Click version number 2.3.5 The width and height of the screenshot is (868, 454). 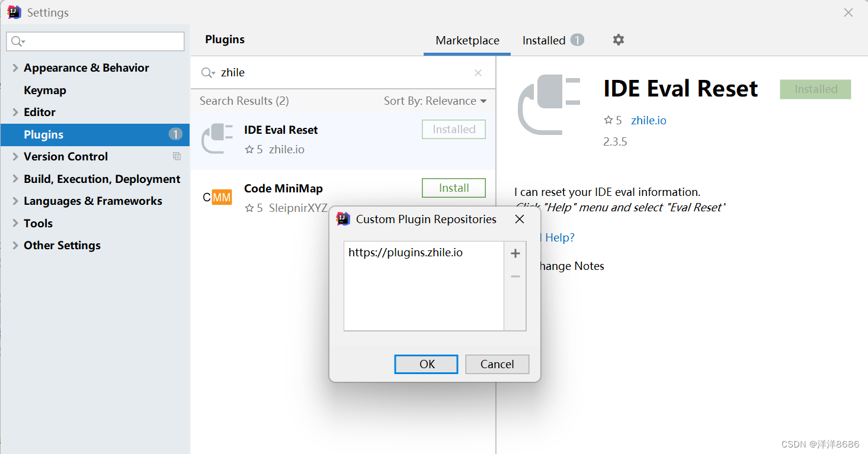pos(615,141)
